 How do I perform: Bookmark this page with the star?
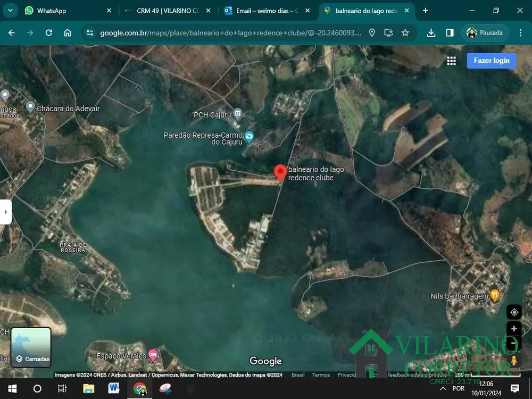(x=405, y=32)
